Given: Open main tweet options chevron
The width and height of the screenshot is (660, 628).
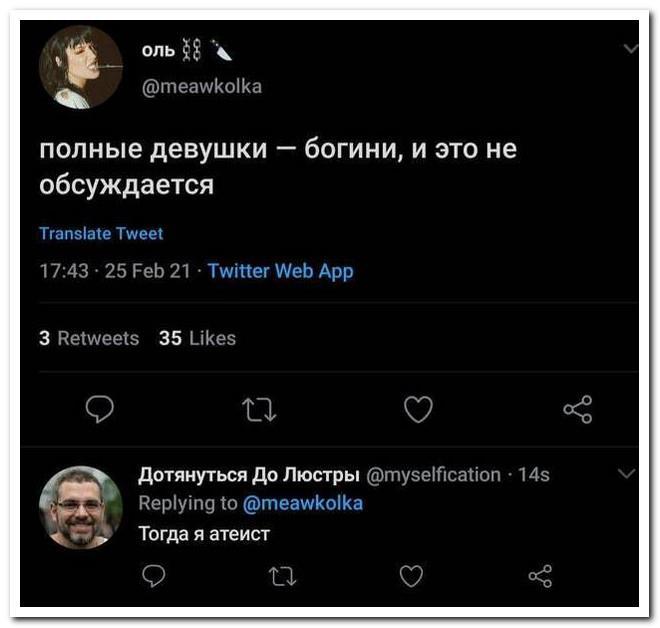Looking at the screenshot, I should click(630, 48).
